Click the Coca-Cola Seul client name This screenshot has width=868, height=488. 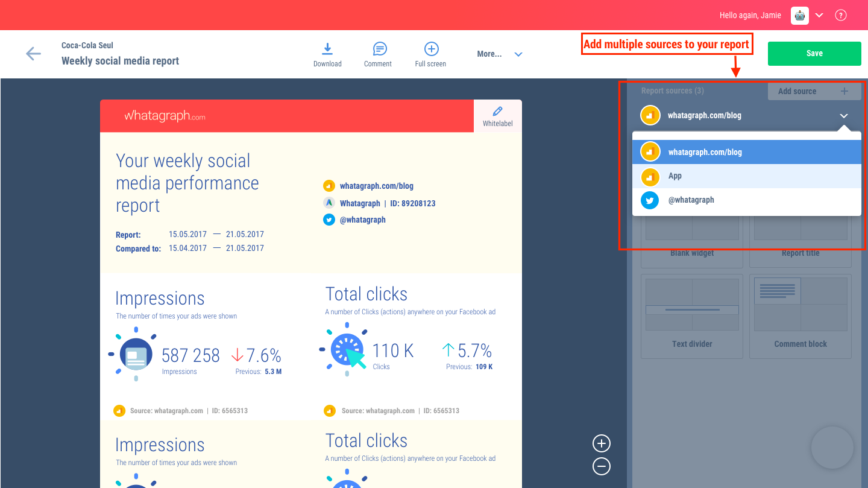(x=87, y=45)
